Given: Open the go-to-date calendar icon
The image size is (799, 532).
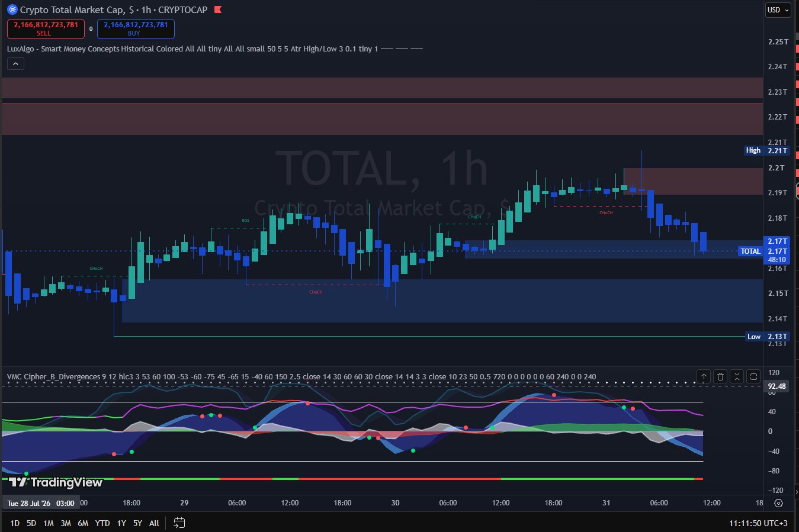Looking at the screenshot, I should (x=179, y=523).
